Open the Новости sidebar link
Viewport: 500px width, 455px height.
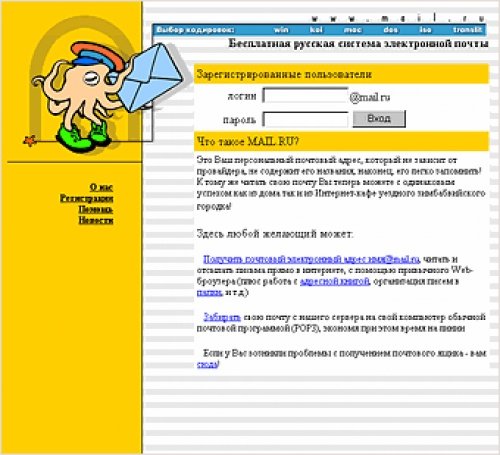point(96,220)
